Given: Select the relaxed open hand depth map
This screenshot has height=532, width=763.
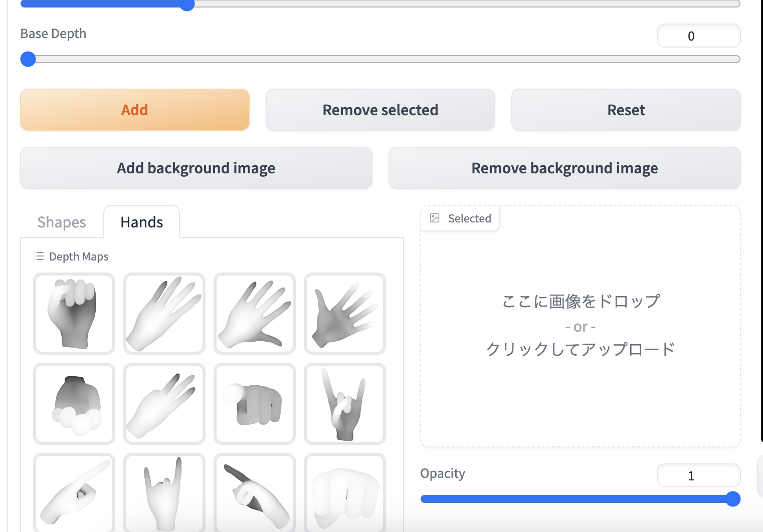Looking at the screenshot, I should tap(164, 314).
